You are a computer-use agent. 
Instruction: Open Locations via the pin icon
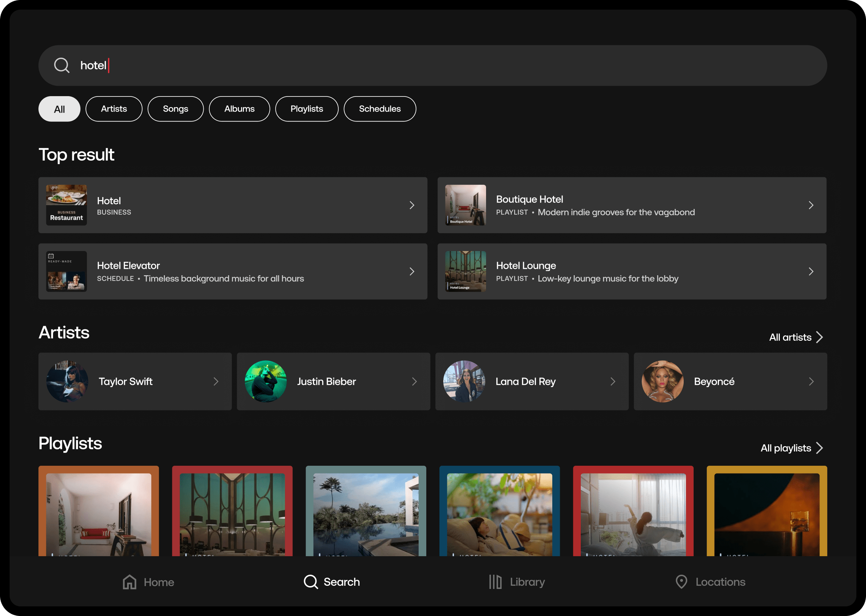pos(681,582)
